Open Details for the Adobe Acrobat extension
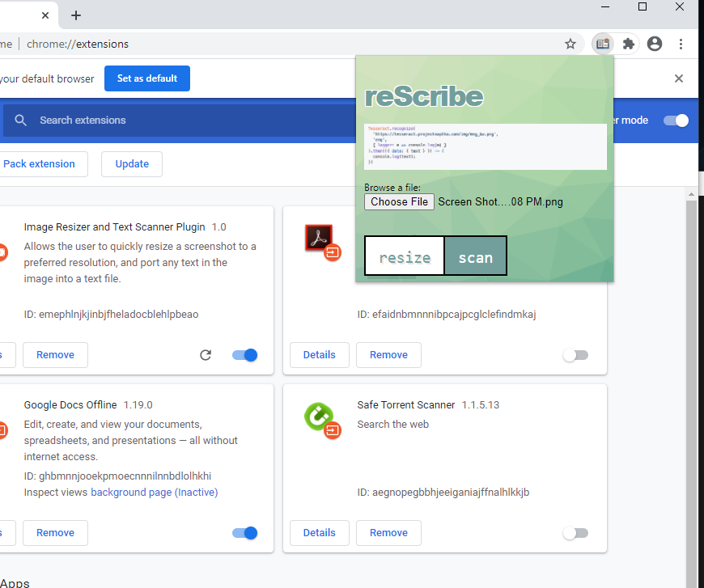This screenshot has height=588, width=704. click(319, 355)
